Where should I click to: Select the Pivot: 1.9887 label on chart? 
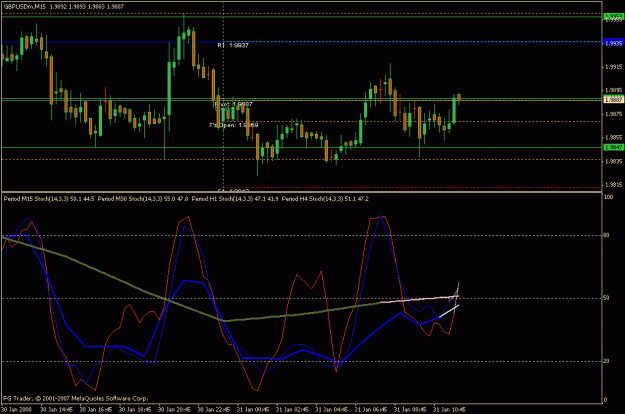234,104
